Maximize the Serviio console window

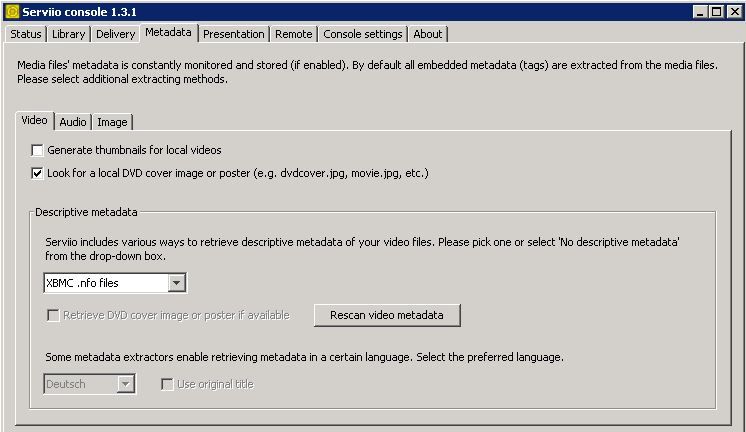717,11
